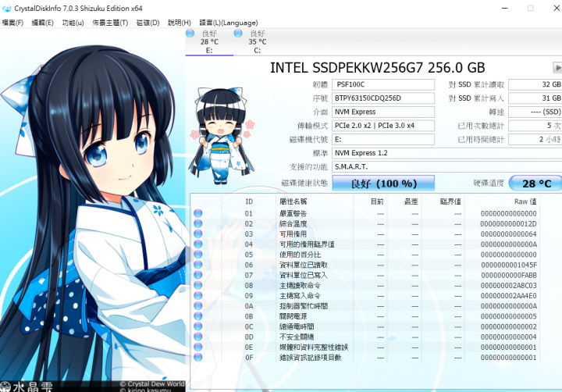Click the serial number field BTPY63150CDQ256D
562x392 pixels.
tap(383, 98)
